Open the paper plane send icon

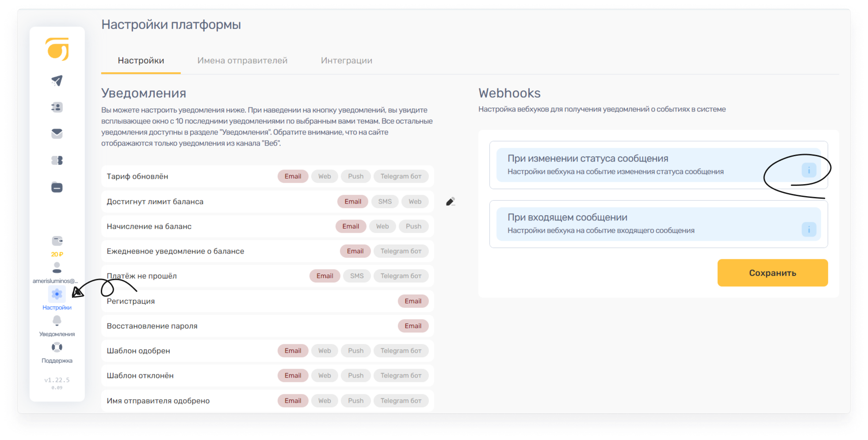click(x=57, y=81)
